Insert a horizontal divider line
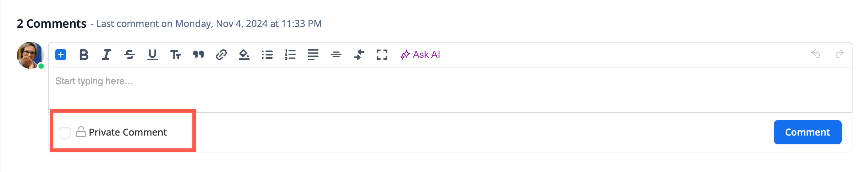Screen dimensions: 868x172 (336, 55)
